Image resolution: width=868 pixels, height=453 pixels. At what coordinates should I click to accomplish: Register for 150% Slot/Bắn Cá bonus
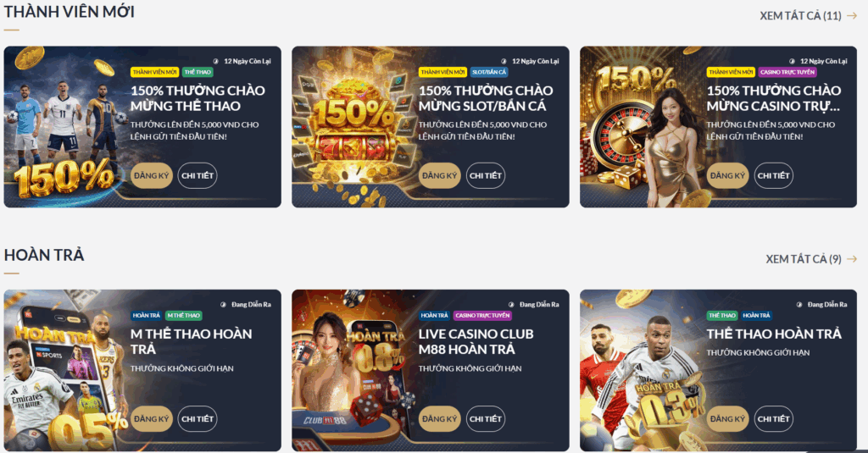coord(440,176)
